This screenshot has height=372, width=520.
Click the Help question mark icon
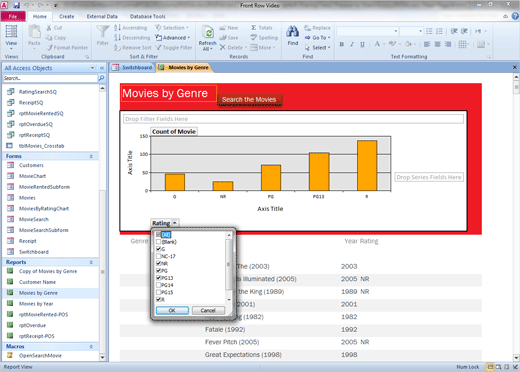[x=515, y=16]
